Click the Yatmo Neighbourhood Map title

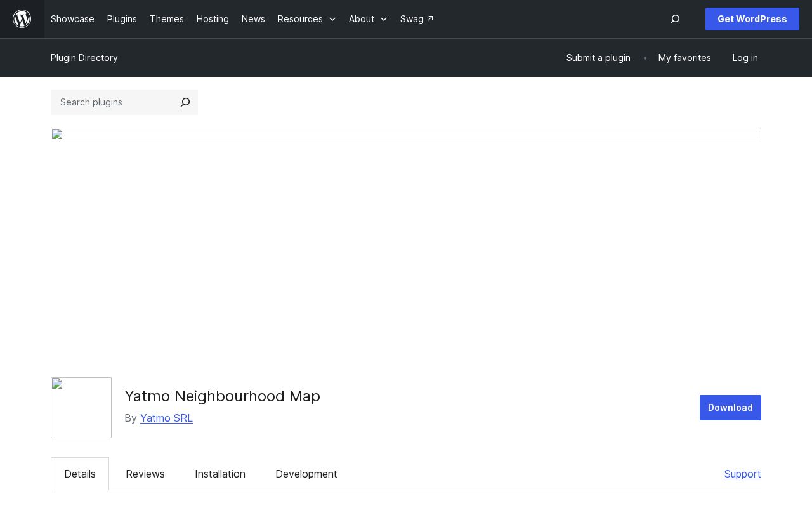point(223,396)
